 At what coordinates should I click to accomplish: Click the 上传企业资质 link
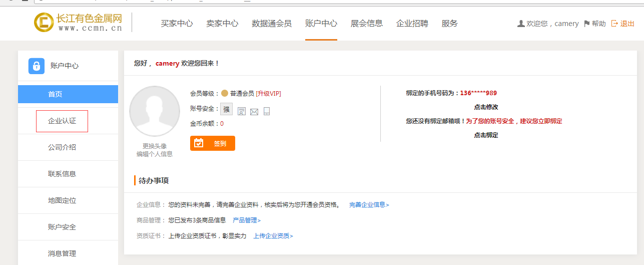click(x=273, y=236)
